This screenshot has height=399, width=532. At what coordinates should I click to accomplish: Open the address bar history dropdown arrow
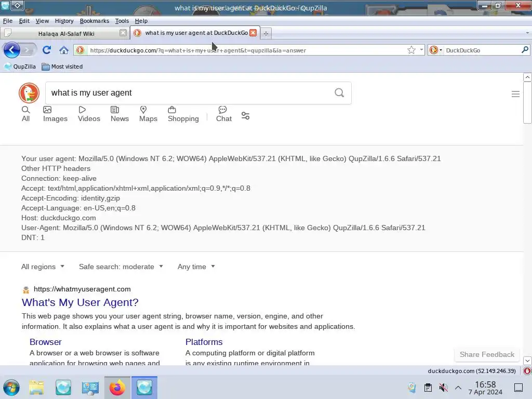click(421, 50)
